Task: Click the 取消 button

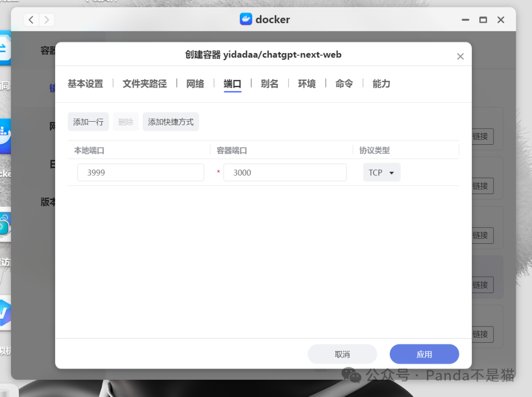Action: click(342, 354)
